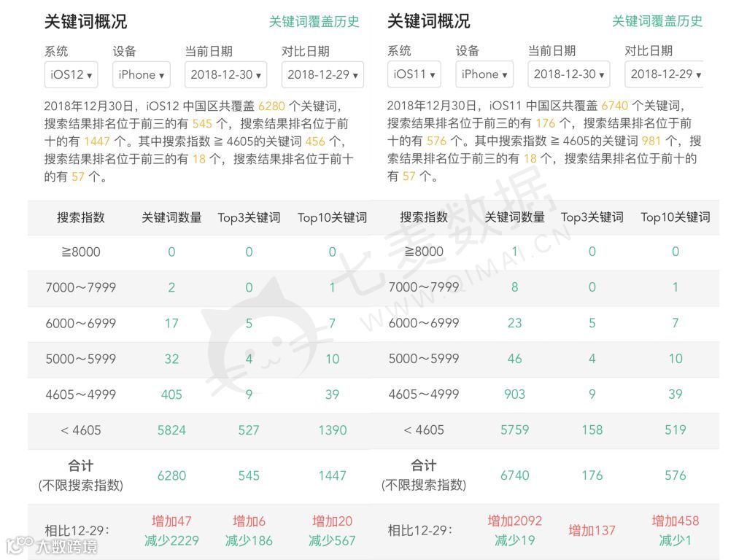Select keyword count 46 in iOS11 table
Viewport: 747px width, 560px height.
click(x=514, y=359)
